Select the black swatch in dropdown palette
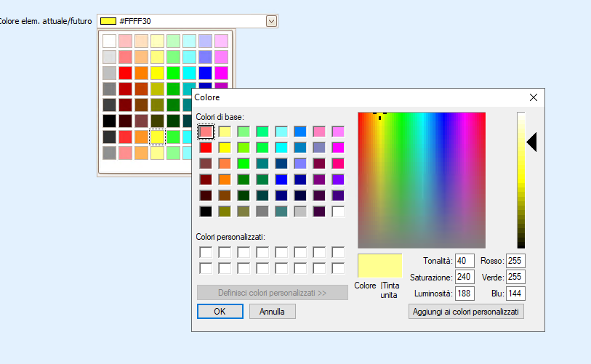Viewport: 591px width, 364px height. [109, 121]
